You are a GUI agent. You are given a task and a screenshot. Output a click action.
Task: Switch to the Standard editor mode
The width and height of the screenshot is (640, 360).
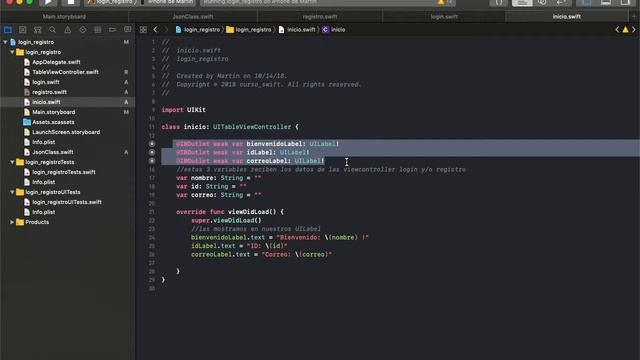pos(522,2)
